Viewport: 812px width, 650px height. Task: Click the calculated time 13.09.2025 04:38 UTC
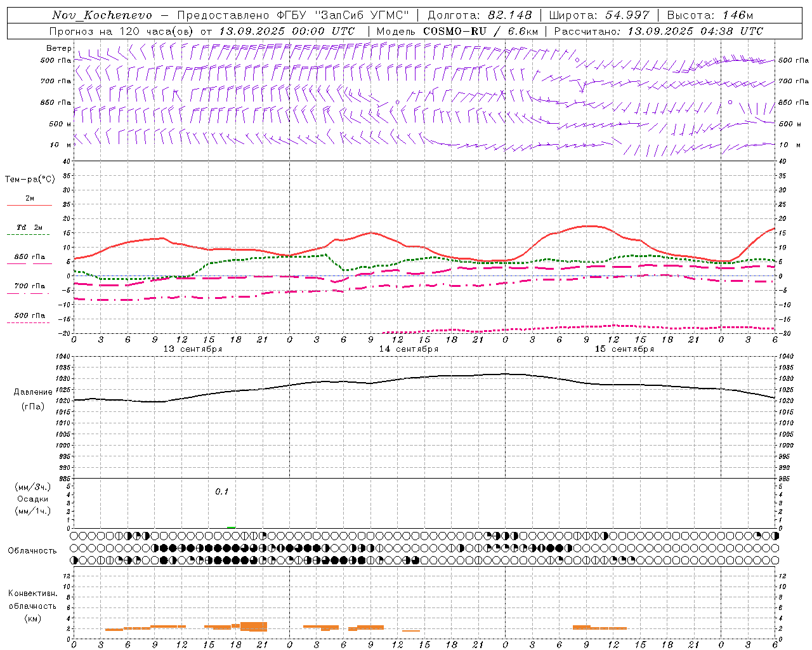point(695,31)
